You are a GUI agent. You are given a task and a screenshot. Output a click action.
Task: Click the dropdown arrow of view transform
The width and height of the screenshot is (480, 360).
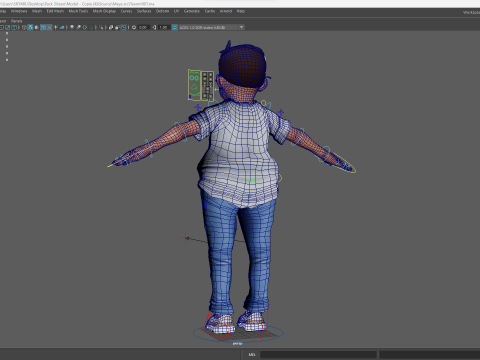(241, 27)
